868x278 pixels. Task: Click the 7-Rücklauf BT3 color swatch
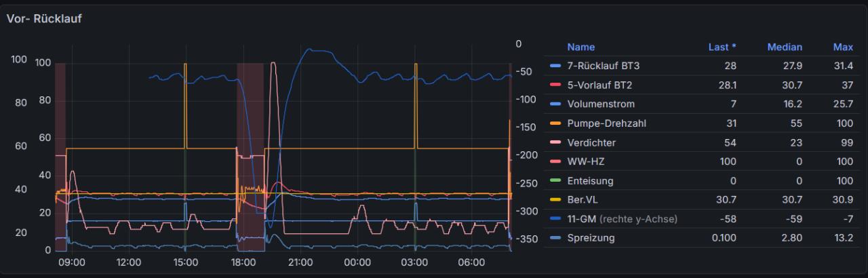click(555, 66)
